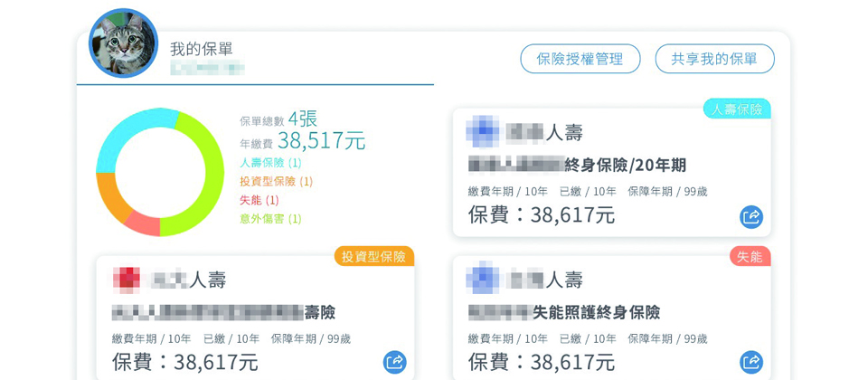This screenshot has width=868, height=380.
Task: Filter by 失能 (1) legend entry
Action: coord(259,200)
